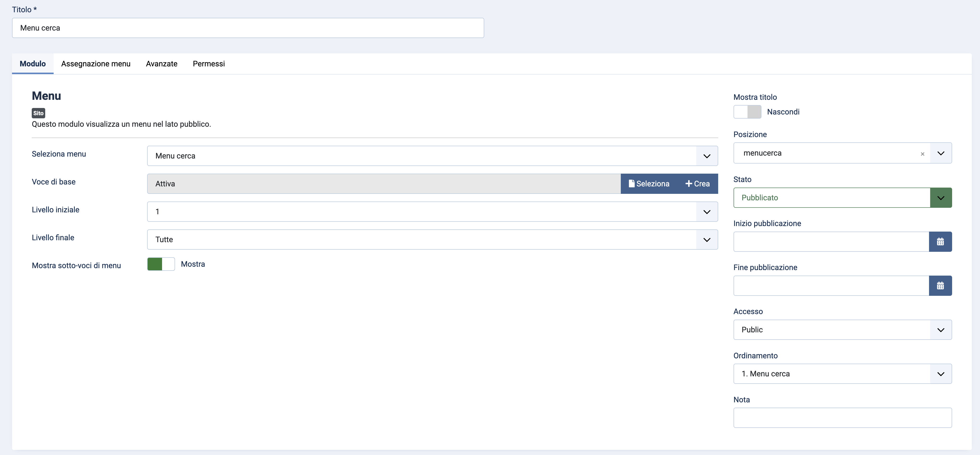Click the Inizio pubblicazione date field
Image resolution: width=980 pixels, height=455 pixels.
coord(831,242)
